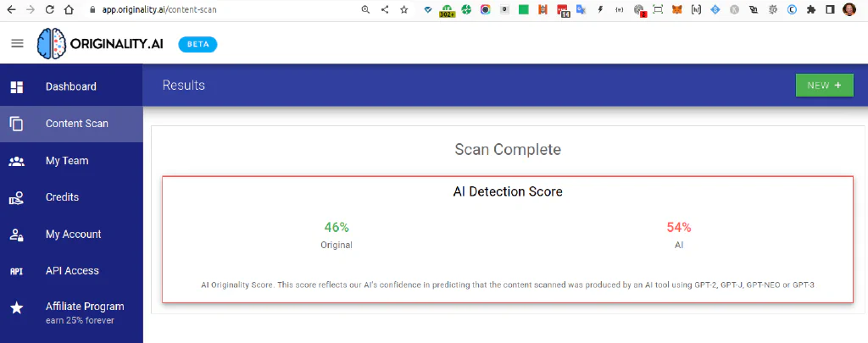Click the BETA badge
Image resolution: width=868 pixels, height=343 pixels.
tap(198, 44)
